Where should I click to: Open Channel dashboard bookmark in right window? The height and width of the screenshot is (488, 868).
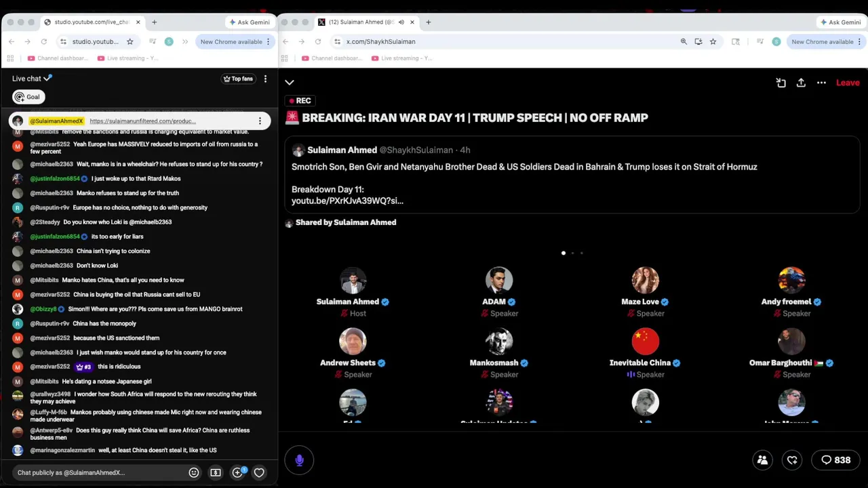[x=332, y=58]
